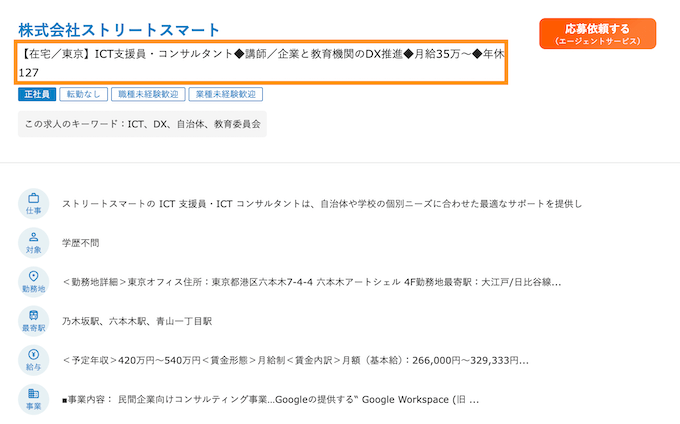Click the building 事業 icon

(33, 399)
